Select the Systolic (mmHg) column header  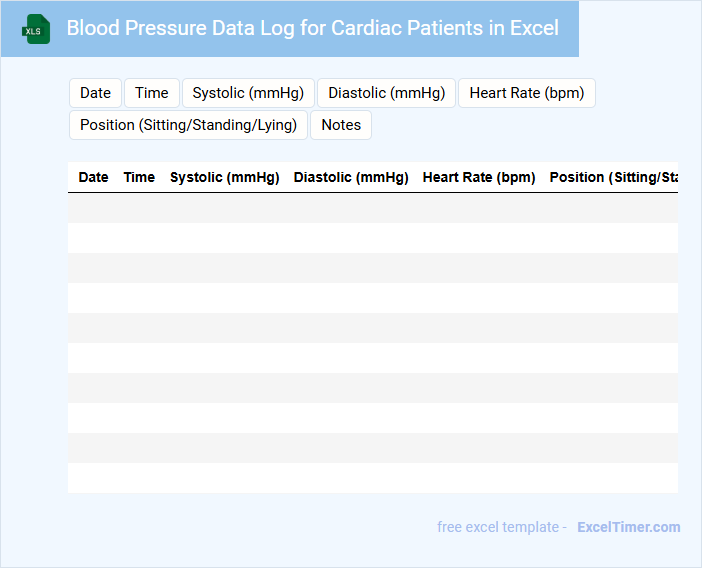(x=225, y=177)
